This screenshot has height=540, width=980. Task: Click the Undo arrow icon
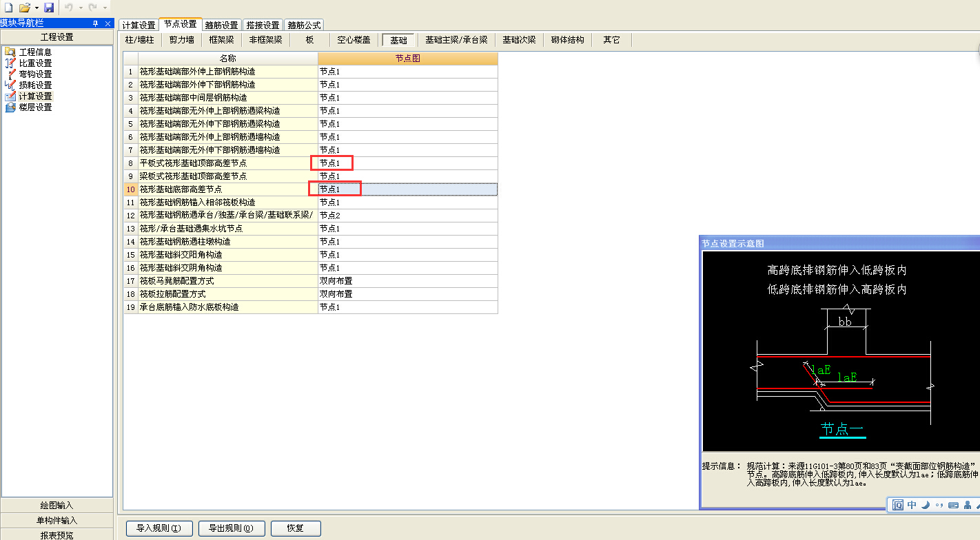pyautogui.click(x=69, y=7)
